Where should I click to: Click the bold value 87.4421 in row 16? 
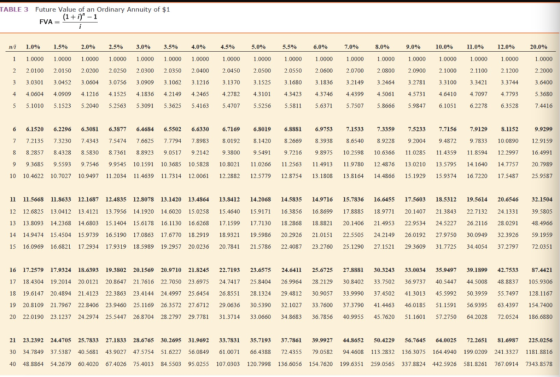[x=542, y=270]
